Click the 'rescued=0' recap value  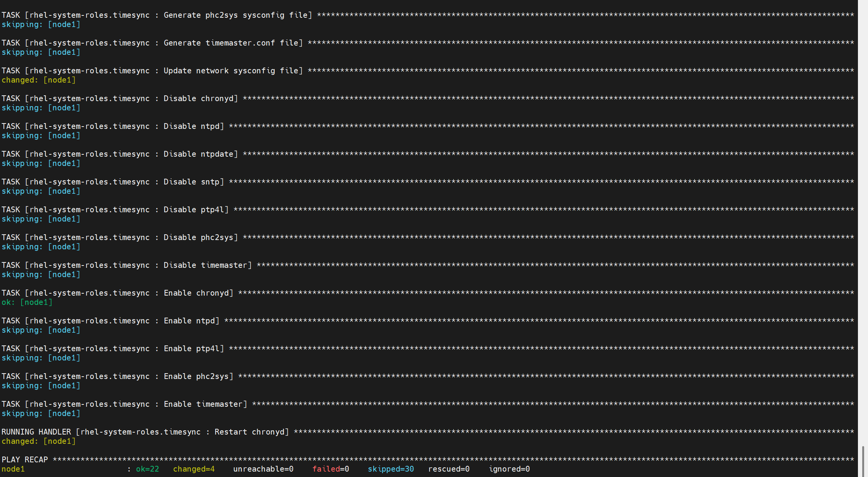point(449,469)
